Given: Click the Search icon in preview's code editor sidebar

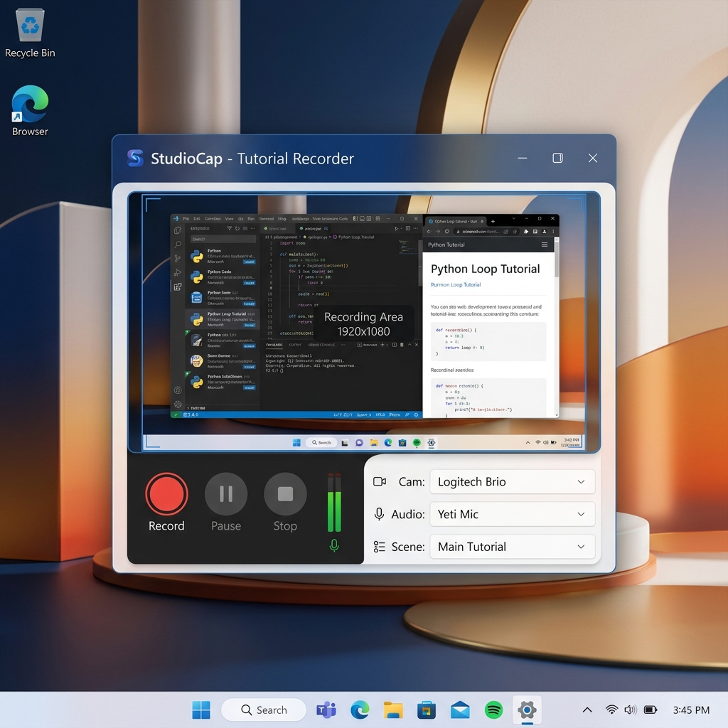Looking at the screenshot, I should click(x=177, y=245).
